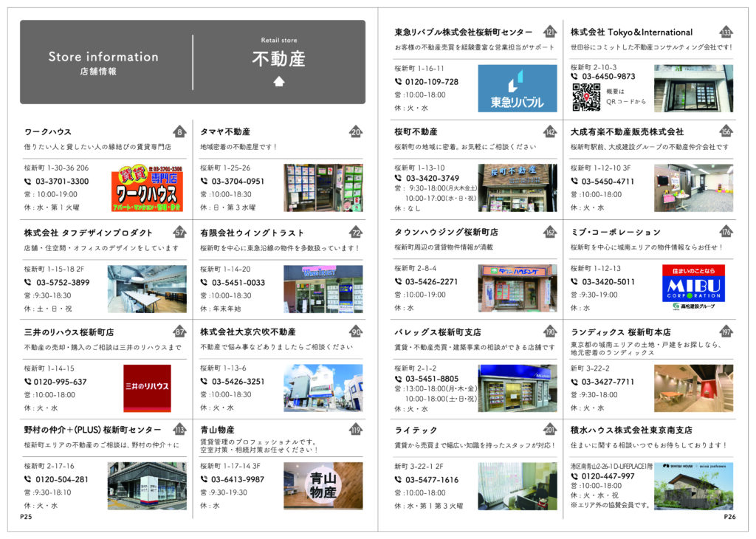Screen dimensions: 756x539
Task: Click house badge 20 beside タマヤ不動産
Action: coord(355,131)
